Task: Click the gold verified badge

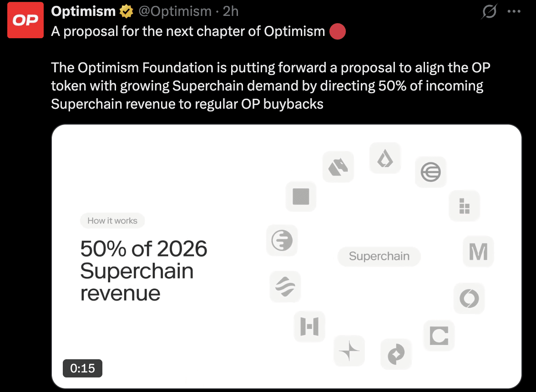Action: point(126,11)
